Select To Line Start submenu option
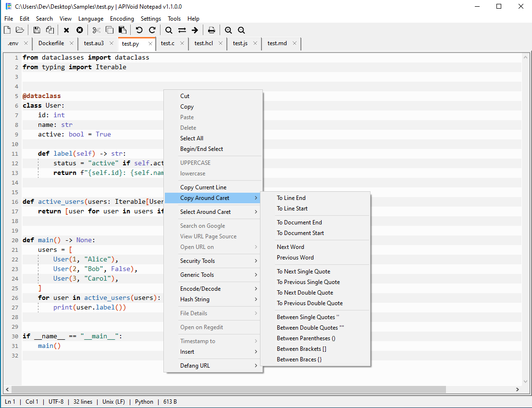 point(315,208)
